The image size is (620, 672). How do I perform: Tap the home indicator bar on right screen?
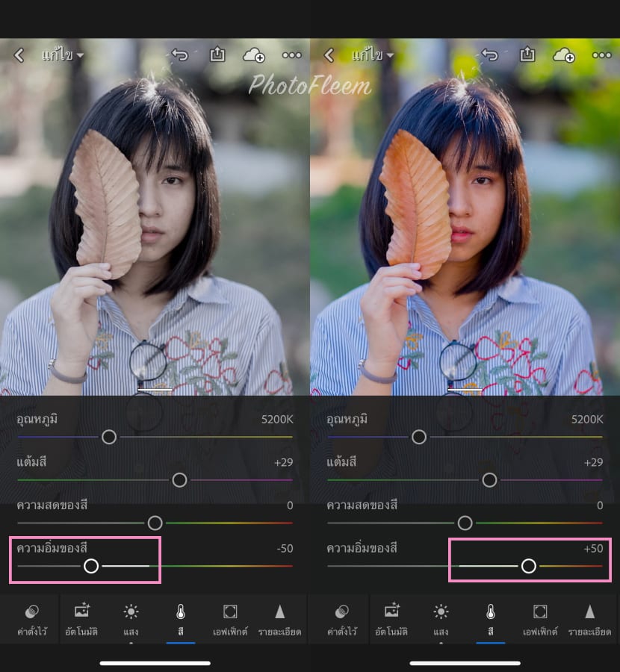465,663
